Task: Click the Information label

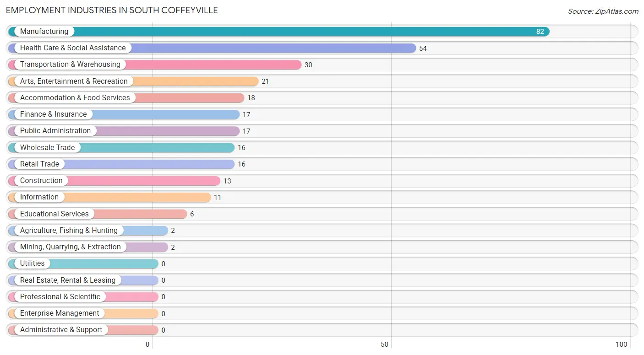Action: (x=39, y=197)
